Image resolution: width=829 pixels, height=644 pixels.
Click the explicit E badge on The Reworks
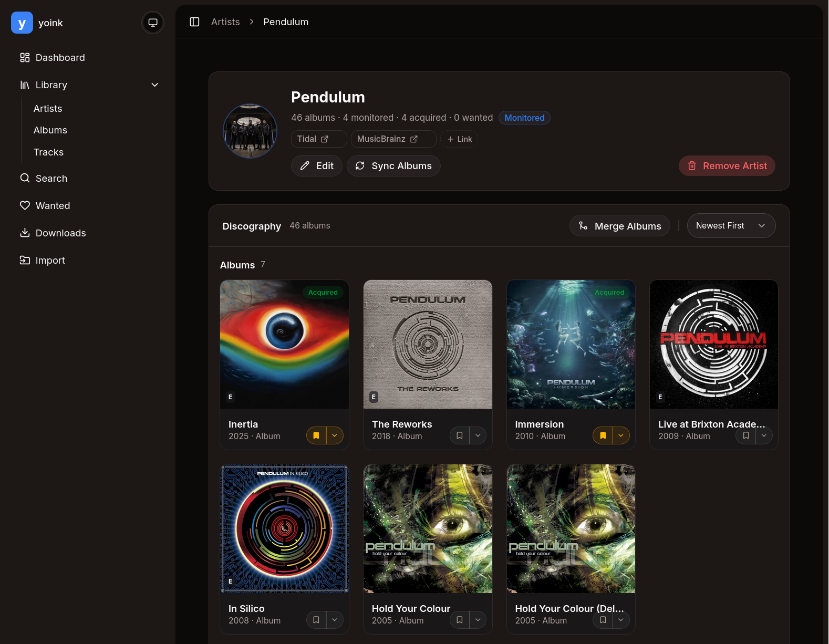374,397
